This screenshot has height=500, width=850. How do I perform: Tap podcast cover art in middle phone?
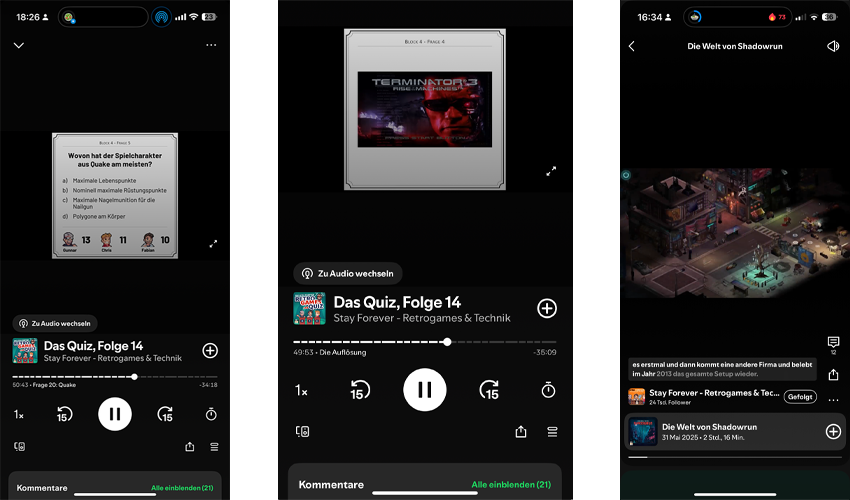(x=310, y=308)
